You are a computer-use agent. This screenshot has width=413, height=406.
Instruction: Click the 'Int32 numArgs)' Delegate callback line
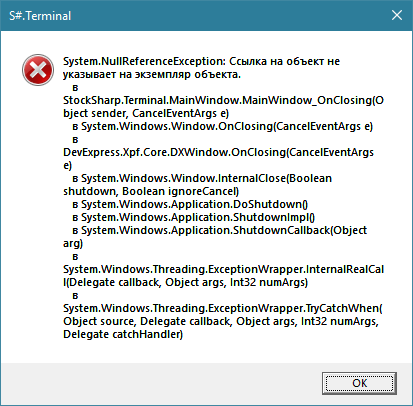point(185,282)
